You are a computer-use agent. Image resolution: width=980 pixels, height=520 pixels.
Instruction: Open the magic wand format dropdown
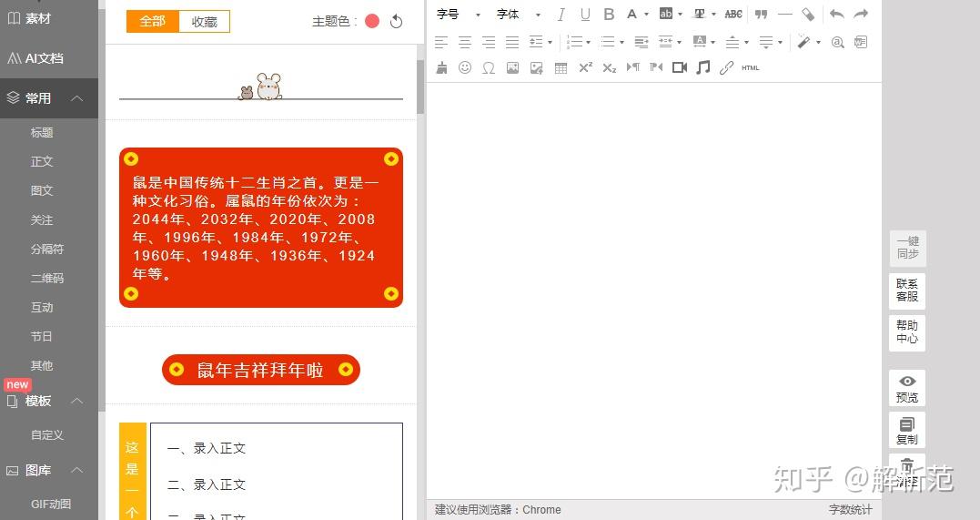click(818, 42)
